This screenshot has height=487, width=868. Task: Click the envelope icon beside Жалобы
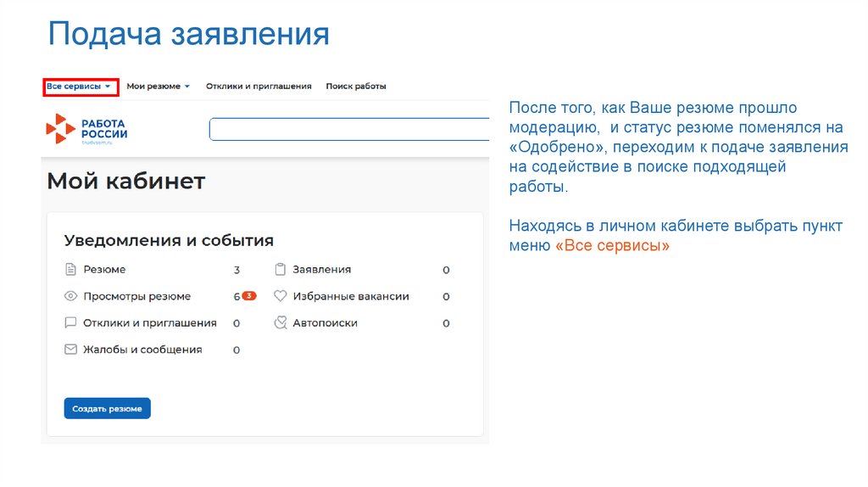[x=70, y=349]
